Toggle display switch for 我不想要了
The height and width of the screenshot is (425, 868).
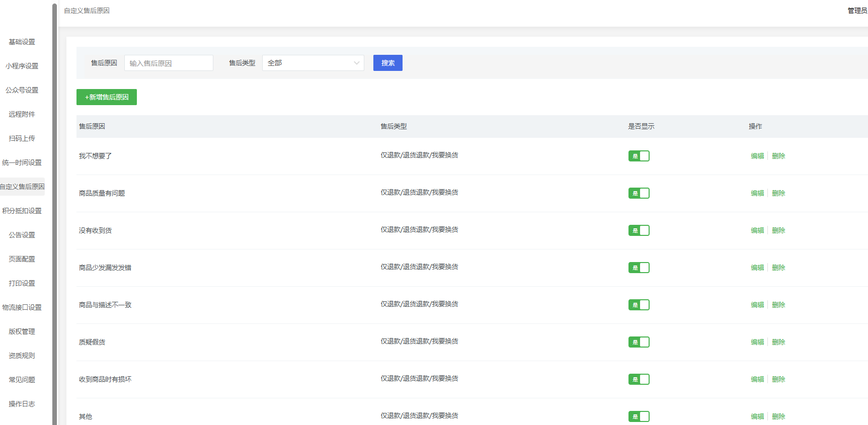click(x=639, y=156)
